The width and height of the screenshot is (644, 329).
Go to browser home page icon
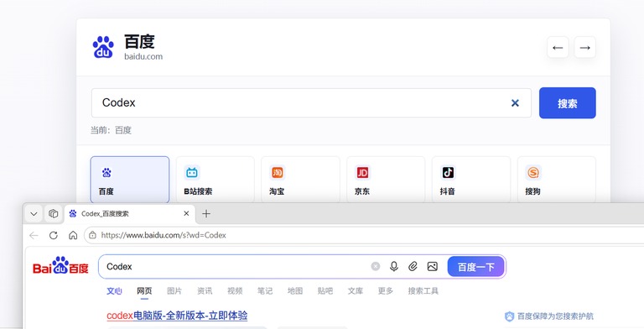(x=73, y=235)
